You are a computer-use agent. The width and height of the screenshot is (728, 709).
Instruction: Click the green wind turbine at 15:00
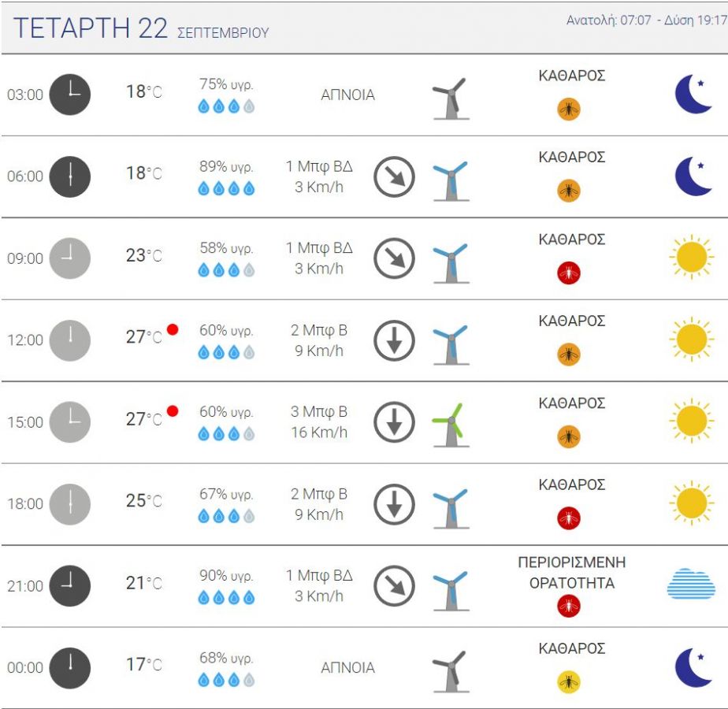(x=451, y=425)
